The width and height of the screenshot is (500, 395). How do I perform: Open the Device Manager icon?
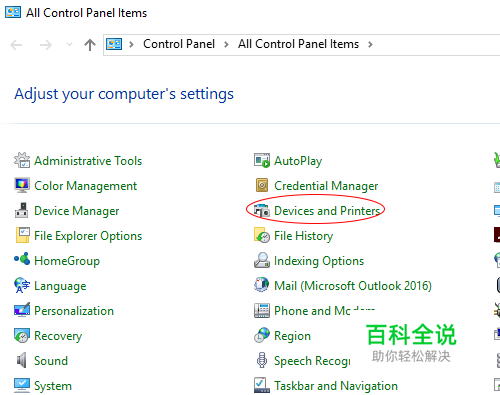point(22,210)
